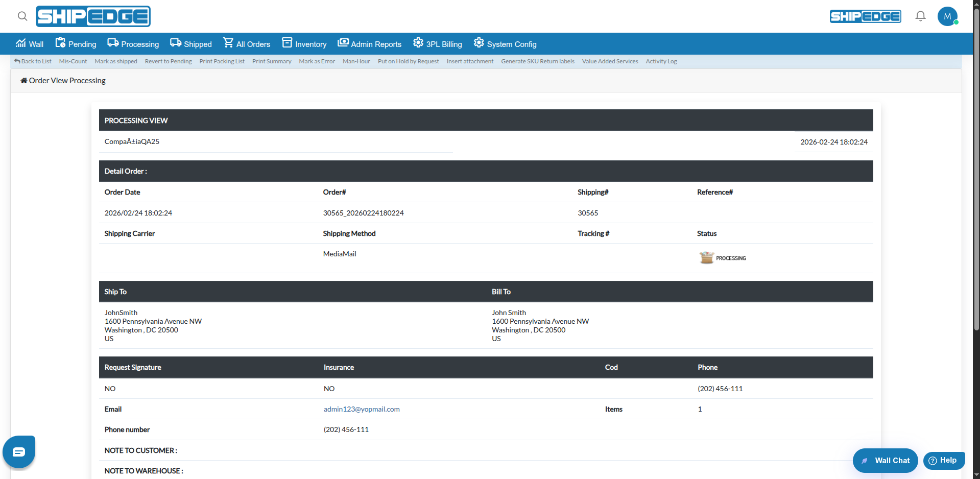
Task: Click the search magnifier icon
Action: pos(22,16)
